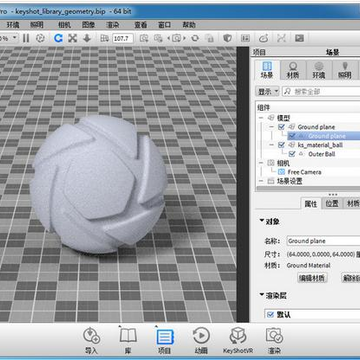This screenshot has width=360, height=360.
Task: Click the previous camera arrow in the toolbar
Action: [168, 39]
